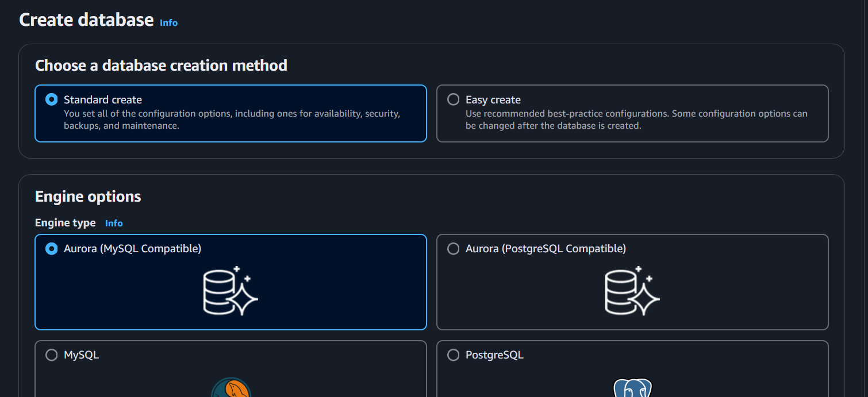Select the PostgreSQL engine radio button

point(454,355)
